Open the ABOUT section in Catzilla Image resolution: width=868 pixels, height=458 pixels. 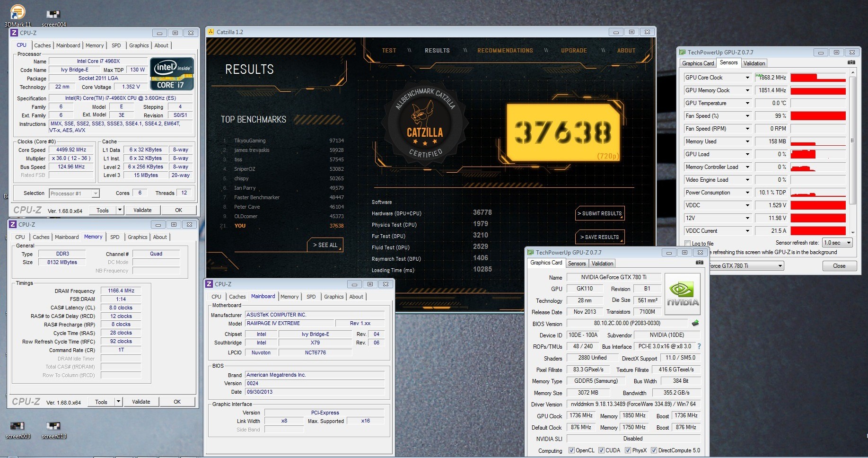tap(626, 51)
